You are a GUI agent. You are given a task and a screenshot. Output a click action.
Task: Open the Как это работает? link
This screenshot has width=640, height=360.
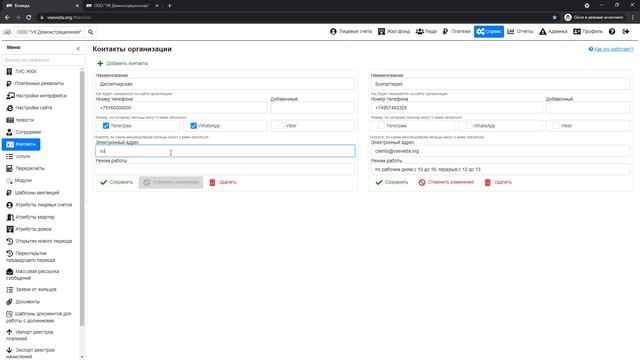[x=611, y=49]
